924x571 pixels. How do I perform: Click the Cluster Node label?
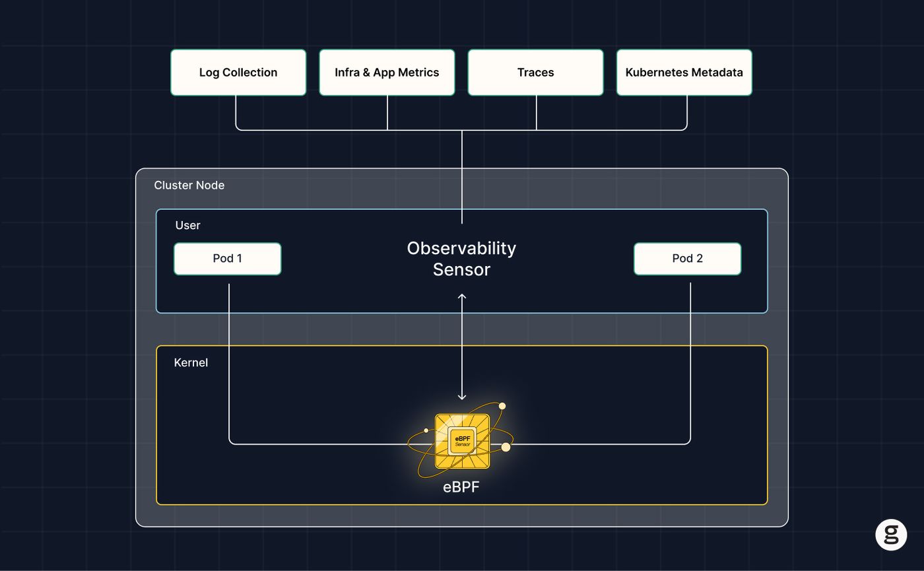point(189,185)
